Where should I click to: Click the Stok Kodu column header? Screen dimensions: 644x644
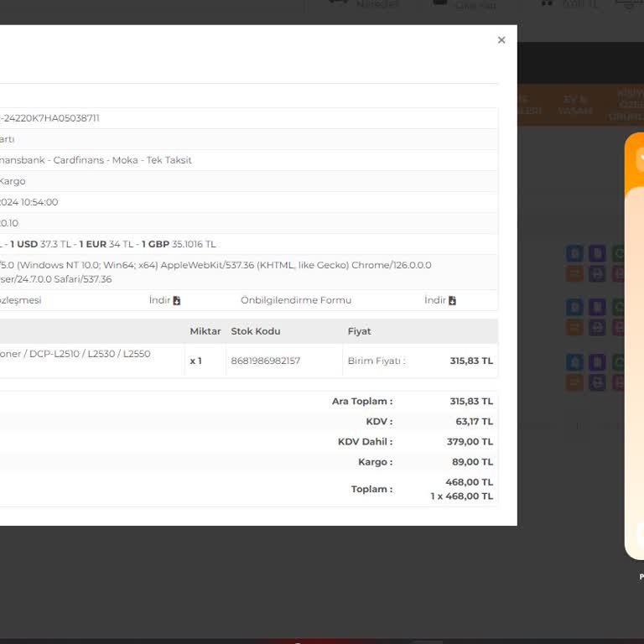coord(256,331)
